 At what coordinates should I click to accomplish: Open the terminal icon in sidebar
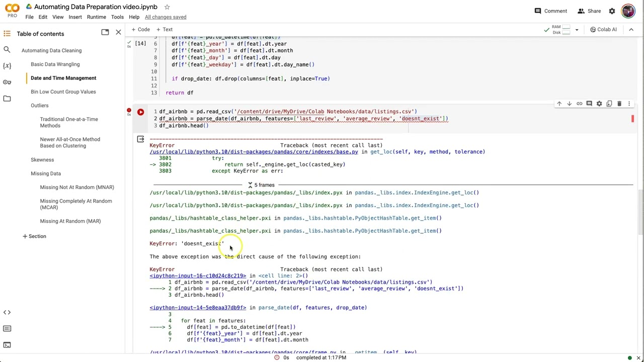pyautogui.click(x=7, y=345)
